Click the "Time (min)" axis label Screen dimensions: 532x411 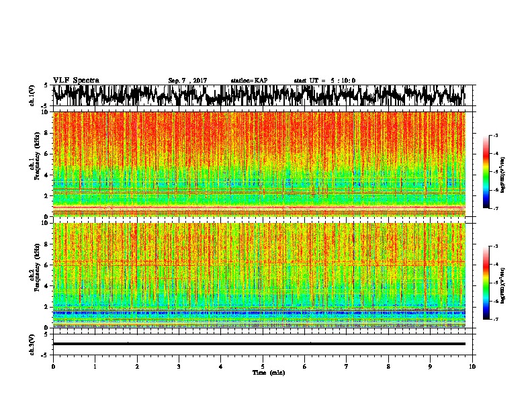coord(269,373)
